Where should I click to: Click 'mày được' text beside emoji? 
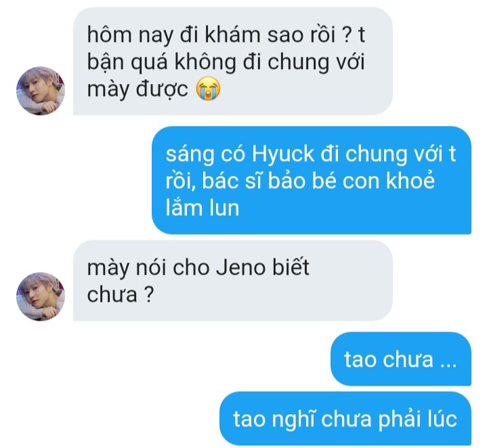tap(137, 89)
